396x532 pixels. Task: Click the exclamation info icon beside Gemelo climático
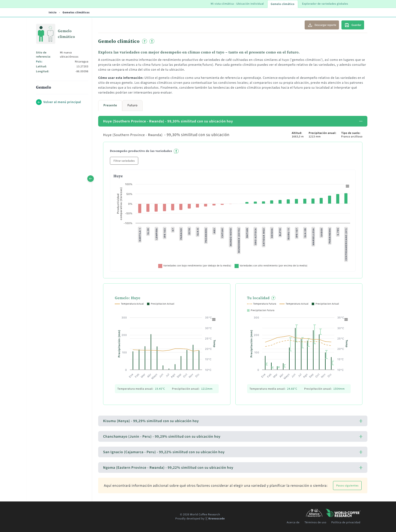pos(152,41)
